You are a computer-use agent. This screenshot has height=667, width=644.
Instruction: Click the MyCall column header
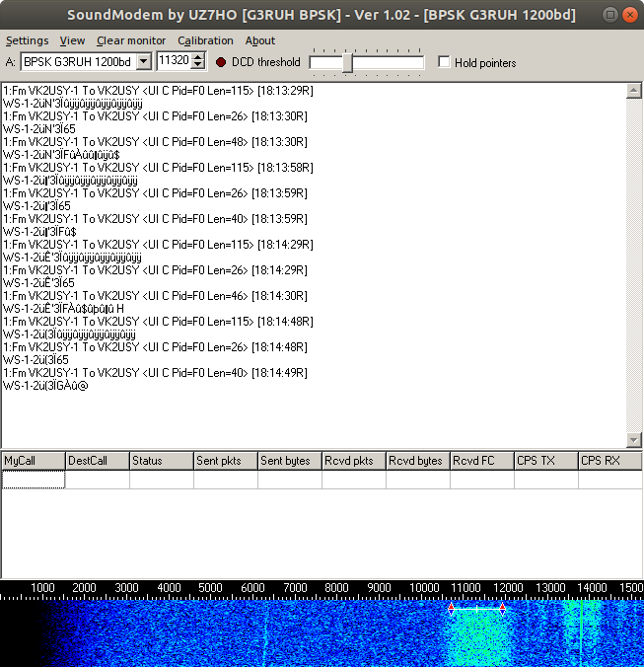tap(34, 461)
